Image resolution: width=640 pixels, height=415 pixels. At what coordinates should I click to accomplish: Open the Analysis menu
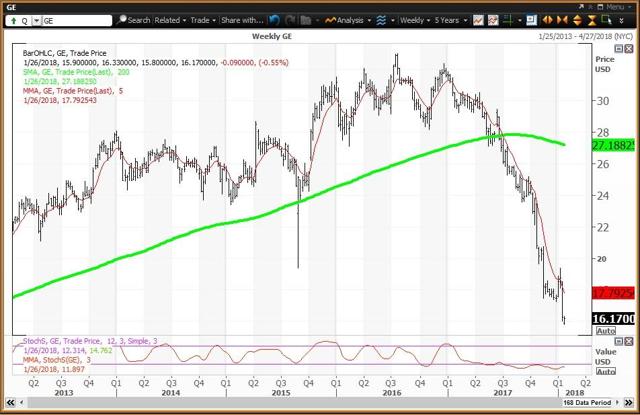tap(348, 20)
